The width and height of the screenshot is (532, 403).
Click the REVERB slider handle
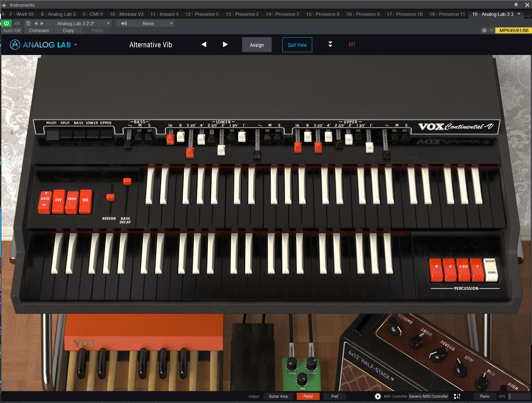point(111,197)
